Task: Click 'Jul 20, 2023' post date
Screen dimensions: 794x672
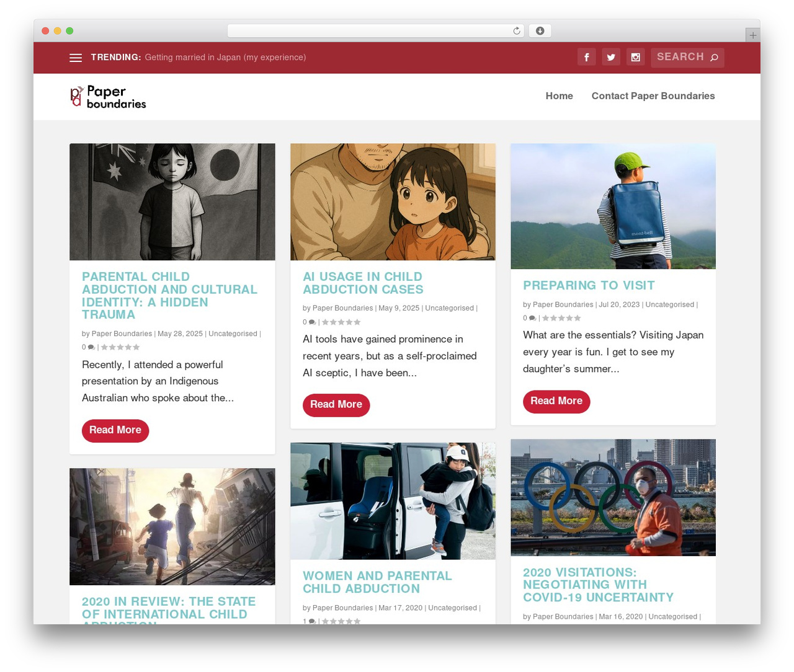Action: coord(619,305)
